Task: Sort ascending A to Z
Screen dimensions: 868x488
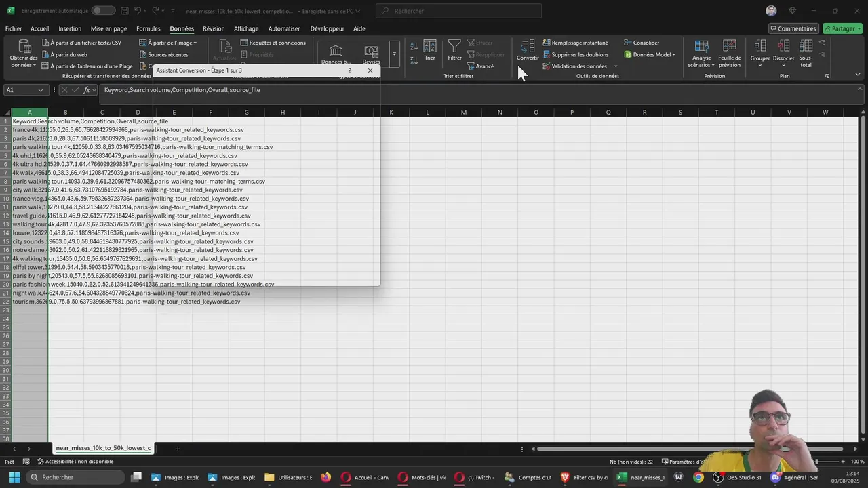Action: (x=414, y=47)
